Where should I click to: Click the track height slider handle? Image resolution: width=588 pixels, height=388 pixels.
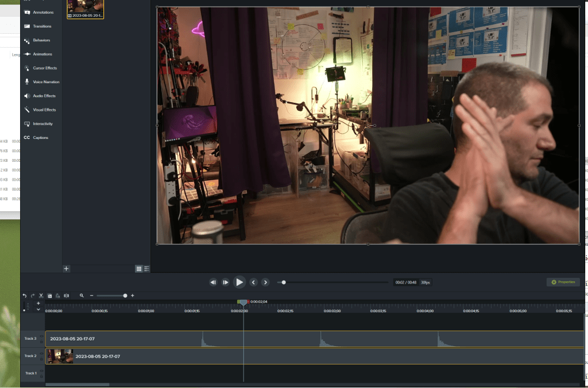(x=24, y=310)
